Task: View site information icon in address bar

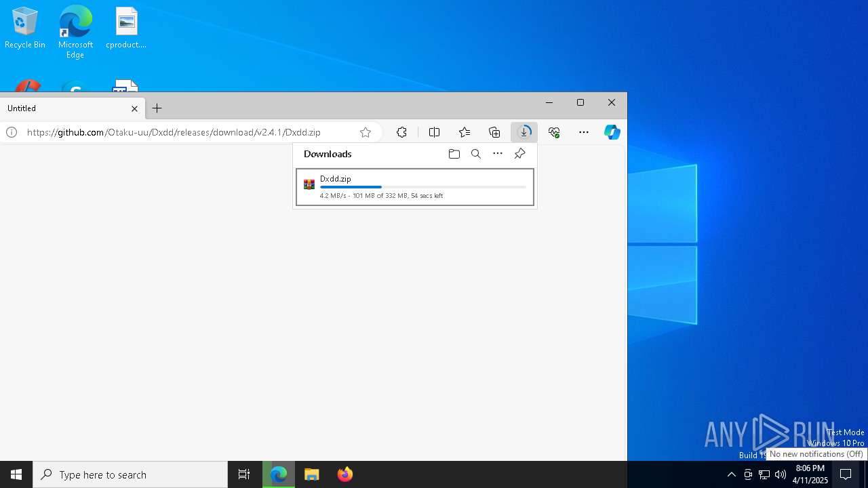Action: tap(12, 132)
